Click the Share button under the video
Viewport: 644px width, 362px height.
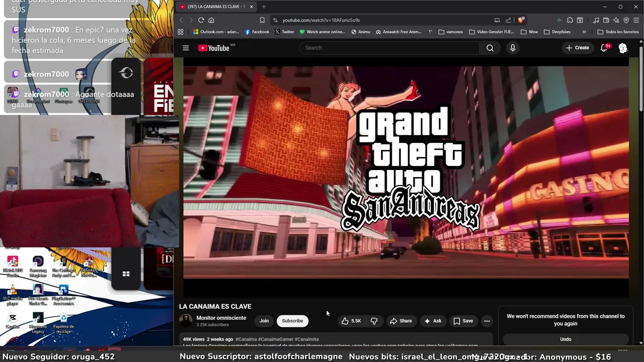[401, 321]
